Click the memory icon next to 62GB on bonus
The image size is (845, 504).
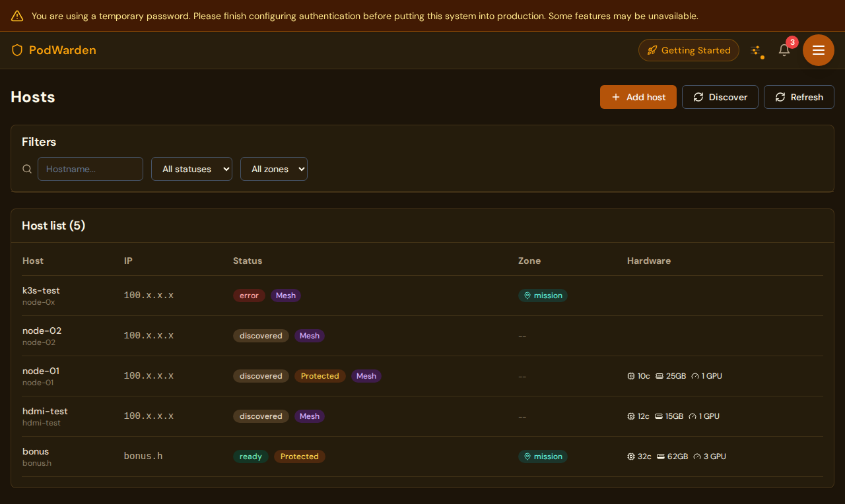tap(659, 456)
